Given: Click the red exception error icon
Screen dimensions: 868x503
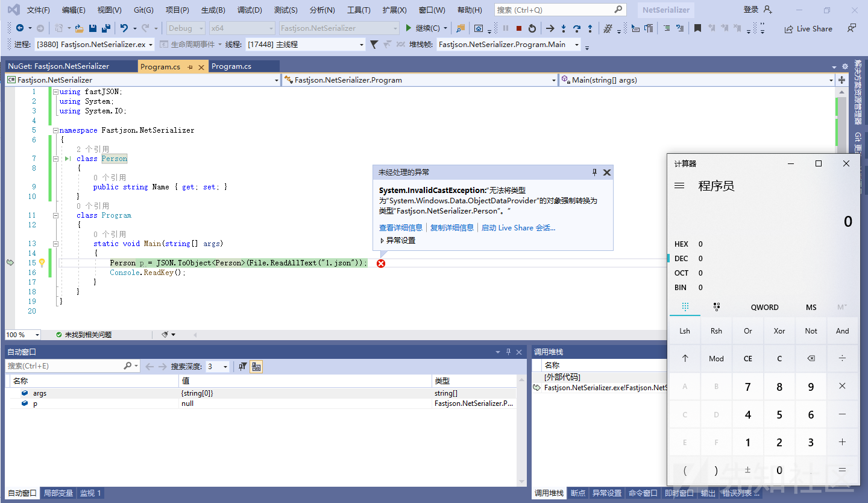Looking at the screenshot, I should [381, 264].
